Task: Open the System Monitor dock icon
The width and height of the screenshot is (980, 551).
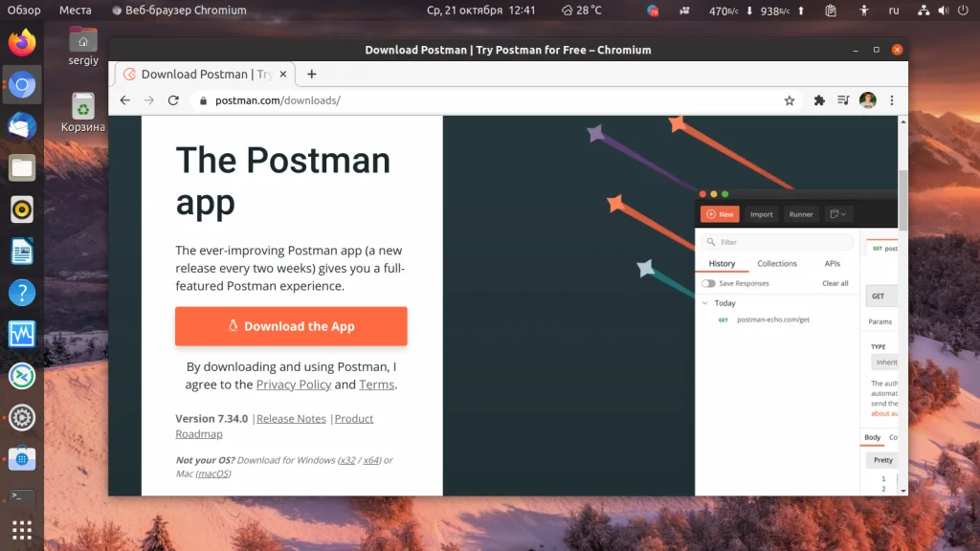Action: coord(22,334)
